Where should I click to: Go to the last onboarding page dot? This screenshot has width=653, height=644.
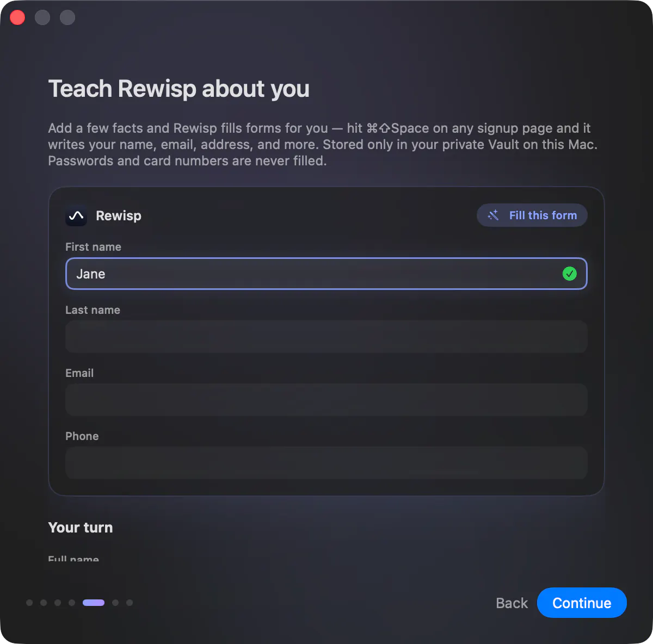click(x=130, y=603)
